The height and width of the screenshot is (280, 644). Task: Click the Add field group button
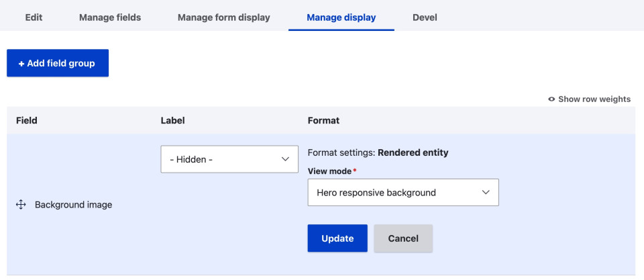tap(58, 63)
